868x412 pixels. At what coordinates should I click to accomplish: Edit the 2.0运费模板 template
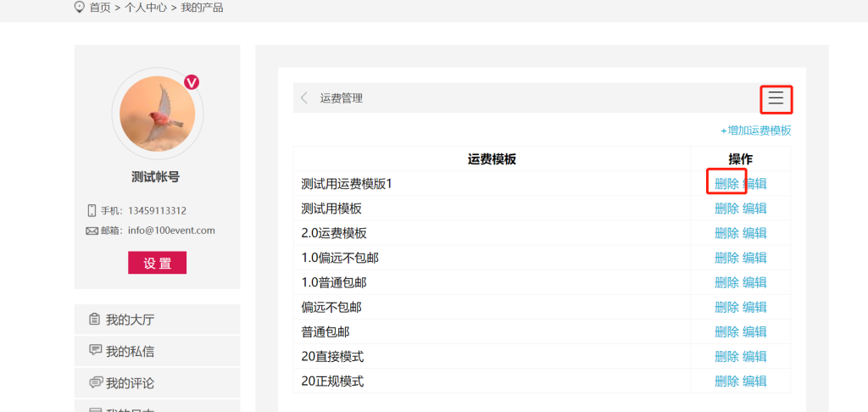coord(754,233)
